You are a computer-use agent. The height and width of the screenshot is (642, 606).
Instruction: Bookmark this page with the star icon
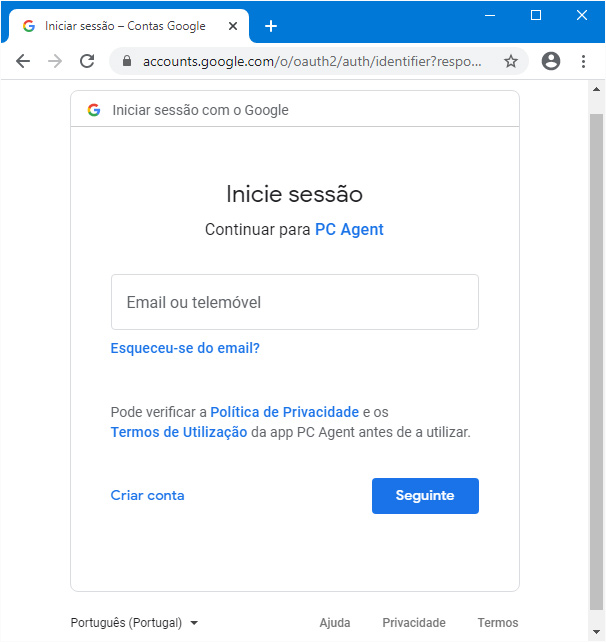click(x=511, y=61)
